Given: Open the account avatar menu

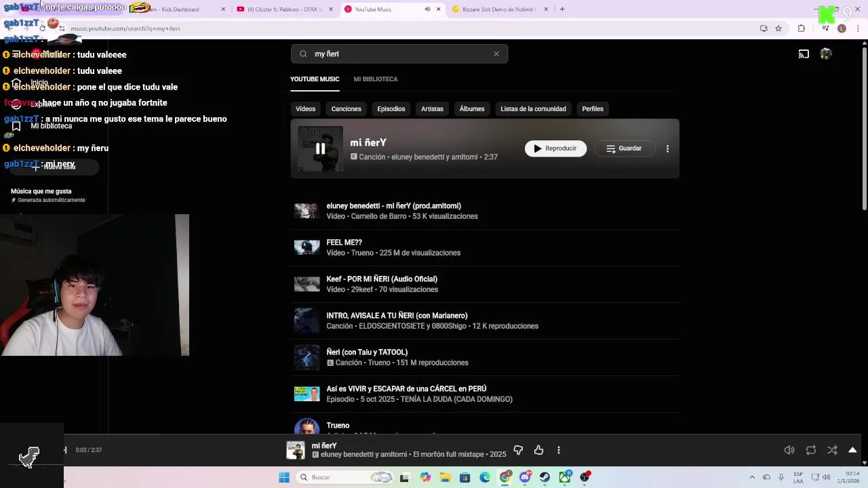Looking at the screenshot, I should pos(825,54).
